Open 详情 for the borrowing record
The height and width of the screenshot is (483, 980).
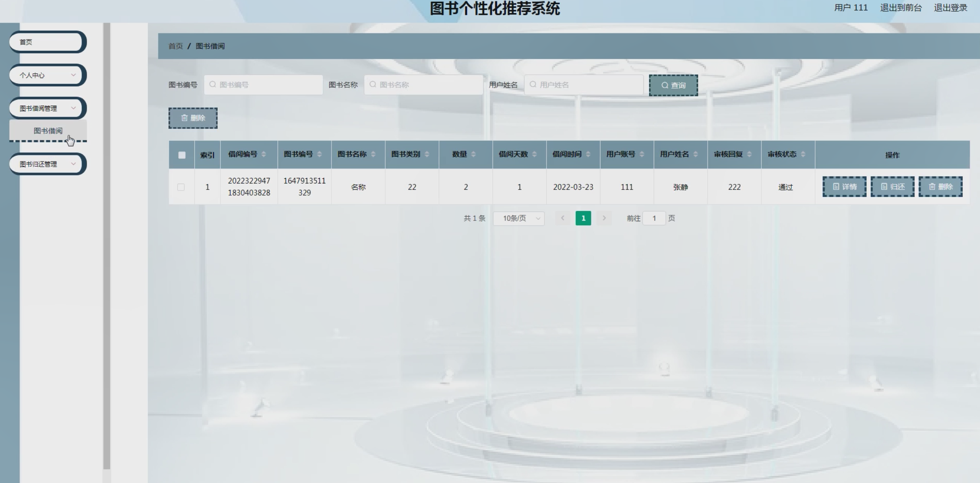point(844,187)
